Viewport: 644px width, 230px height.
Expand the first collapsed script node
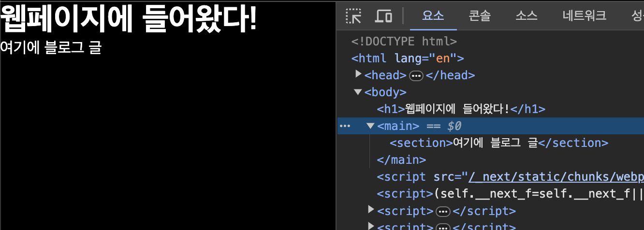point(371,210)
